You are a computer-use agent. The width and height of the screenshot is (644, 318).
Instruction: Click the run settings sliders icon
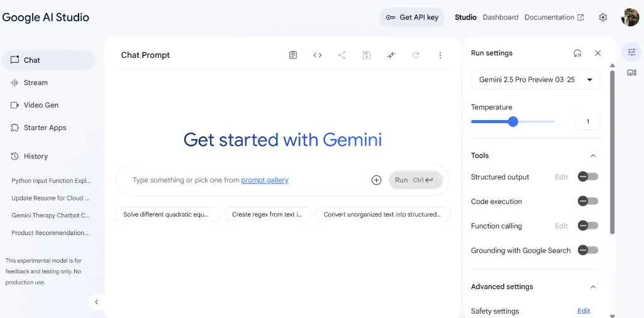(631, 52)
